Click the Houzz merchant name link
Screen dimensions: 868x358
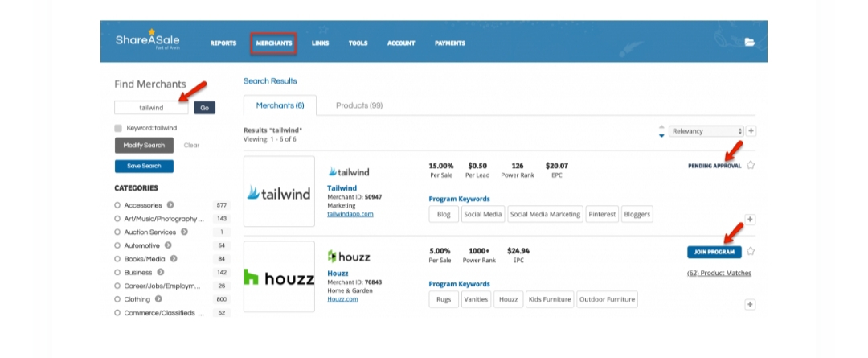[338, 274]
